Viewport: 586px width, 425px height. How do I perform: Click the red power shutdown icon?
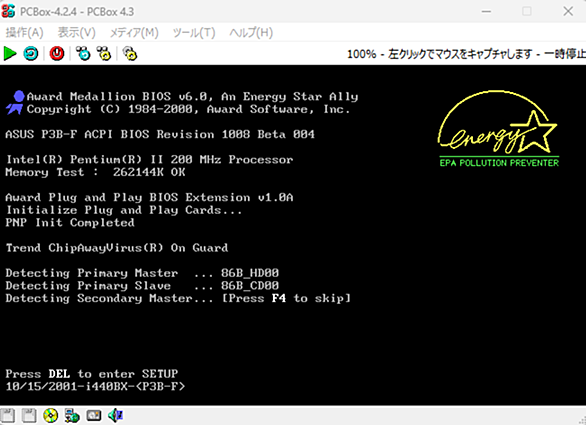(x=57, y=53)
